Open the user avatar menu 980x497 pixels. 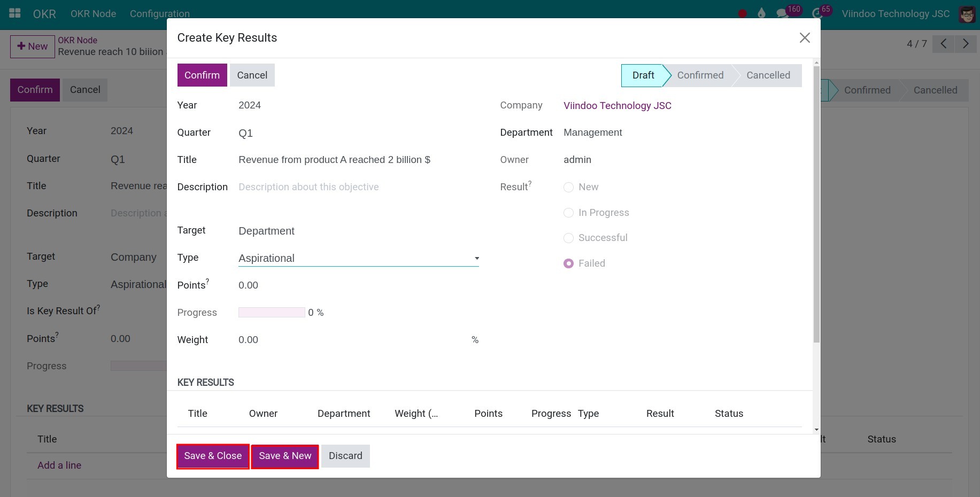pos(967,14)
